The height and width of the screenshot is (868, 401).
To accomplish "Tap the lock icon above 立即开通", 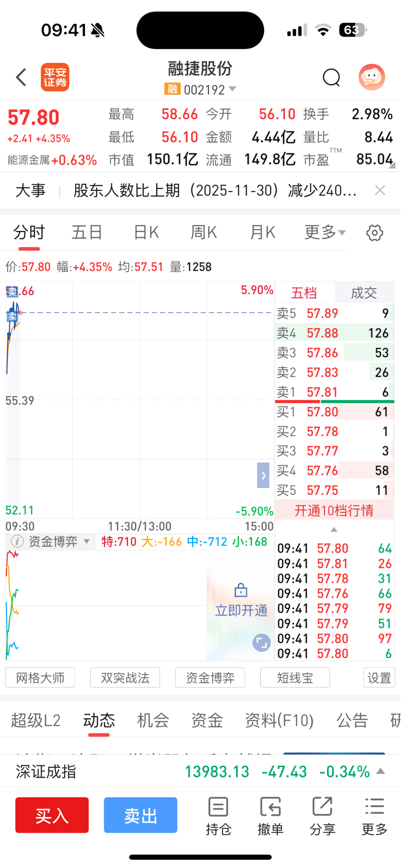I will click(x=241, y=590).
